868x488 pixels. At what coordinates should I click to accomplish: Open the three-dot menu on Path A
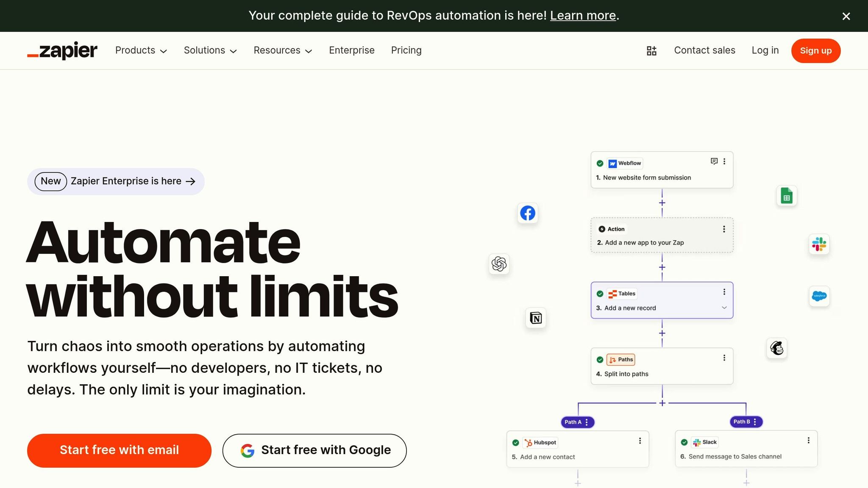pos(587,422)
